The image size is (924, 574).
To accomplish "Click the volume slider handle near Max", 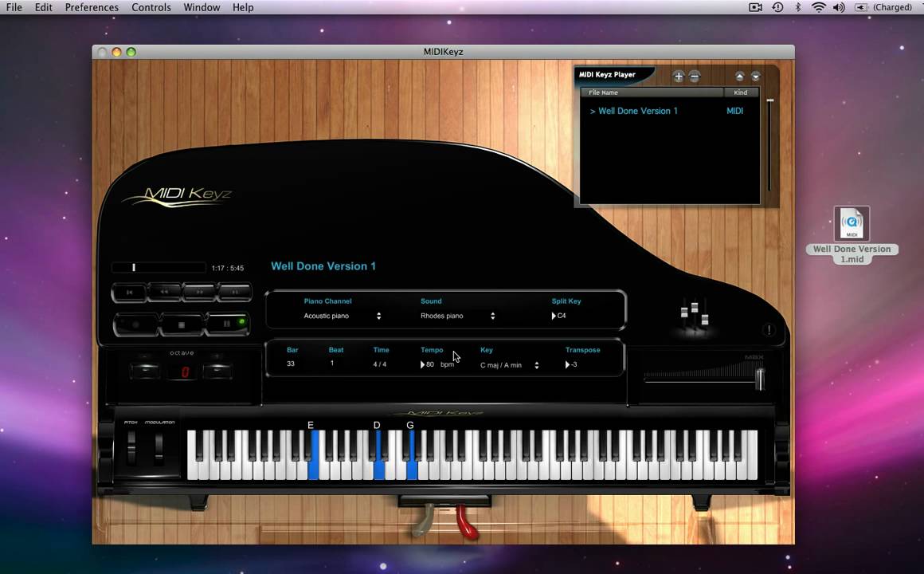I will coord(760,379).
